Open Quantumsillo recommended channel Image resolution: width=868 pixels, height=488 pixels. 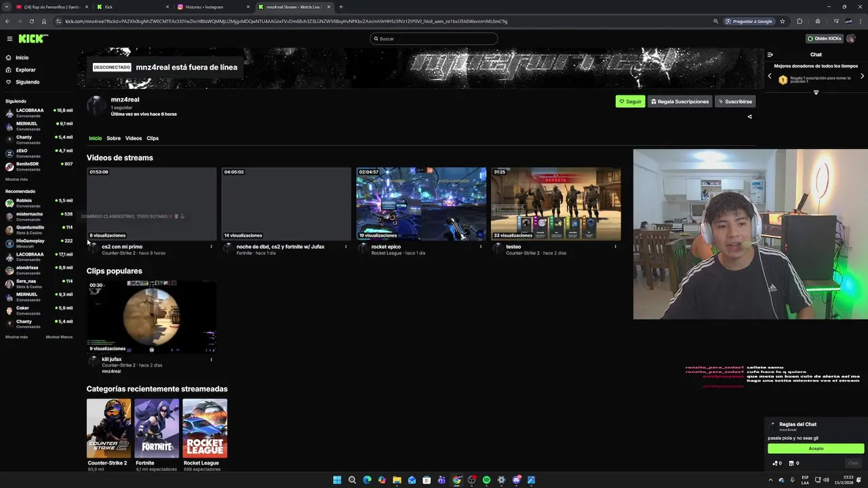click(39, 230)
